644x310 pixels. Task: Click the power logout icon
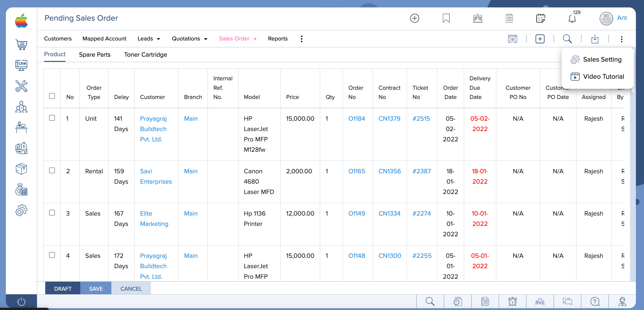click(21, 301)
